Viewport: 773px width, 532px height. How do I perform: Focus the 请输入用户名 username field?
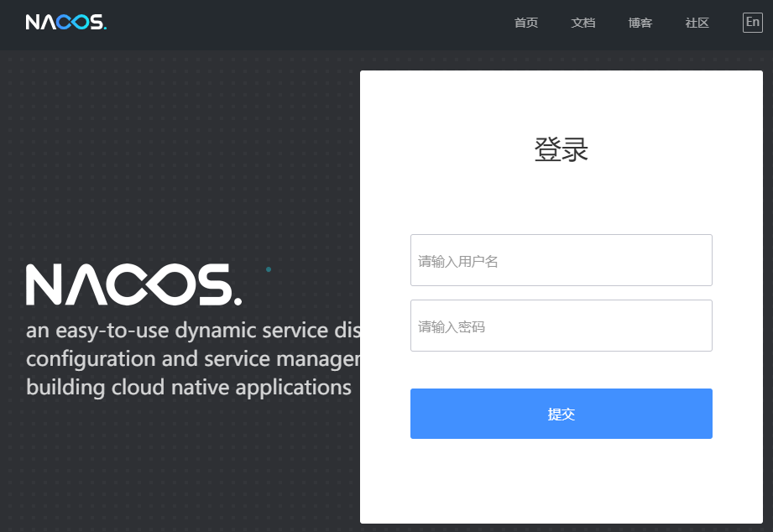(x=561, y=260)
